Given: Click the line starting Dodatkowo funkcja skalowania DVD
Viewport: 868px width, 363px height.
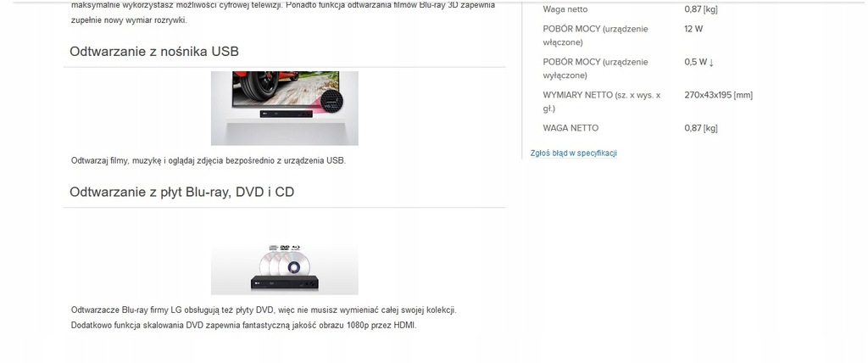Looking at the screenshot, I should pos(243,326).
